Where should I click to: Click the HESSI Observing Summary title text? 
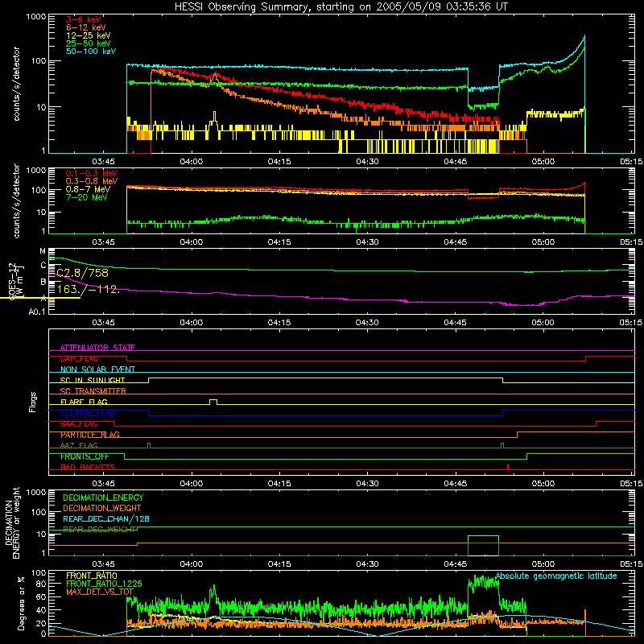click(x=341, y=7)
